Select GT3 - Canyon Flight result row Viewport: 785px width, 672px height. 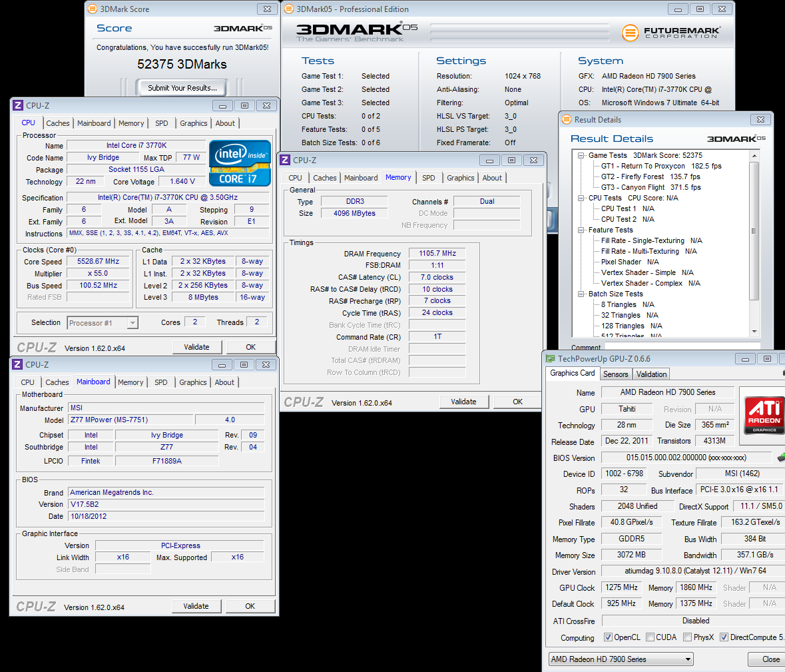[x=651, y=187]
